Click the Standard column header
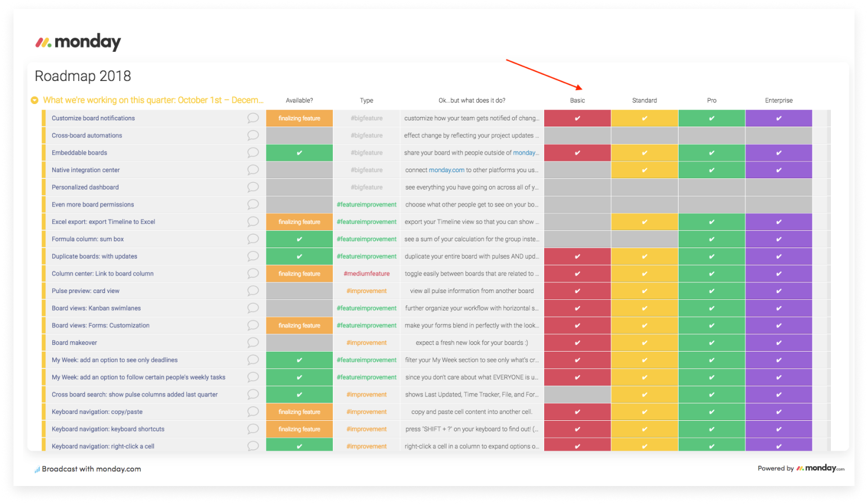The image size is (868, 504). point(644,101)
